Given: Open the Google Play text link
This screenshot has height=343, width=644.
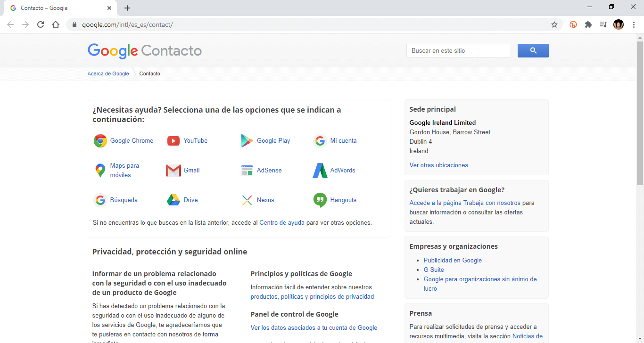Looking at the screenshot, I should coord(273,141).
